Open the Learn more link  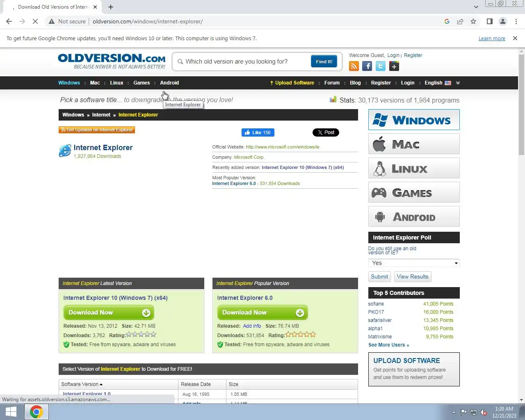click(492, 39)
